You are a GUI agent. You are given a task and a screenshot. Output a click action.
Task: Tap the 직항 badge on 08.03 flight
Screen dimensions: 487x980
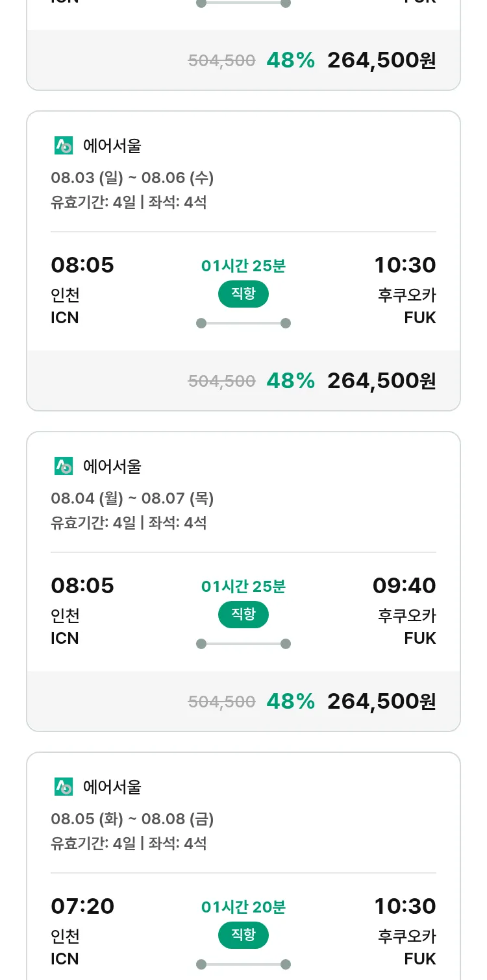click(x=243, y=294)
